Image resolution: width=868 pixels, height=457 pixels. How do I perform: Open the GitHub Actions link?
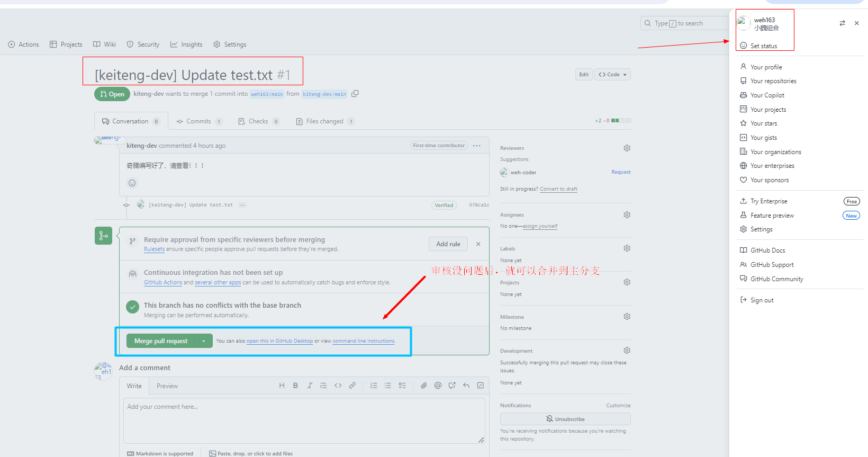163,282
